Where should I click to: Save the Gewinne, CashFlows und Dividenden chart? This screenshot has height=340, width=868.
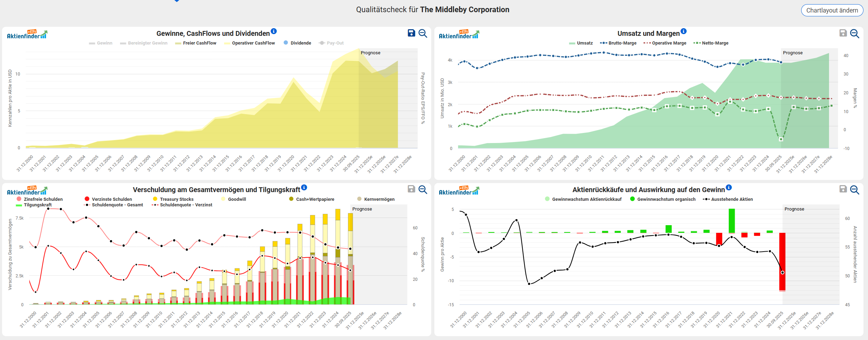(x=411, y=33)
